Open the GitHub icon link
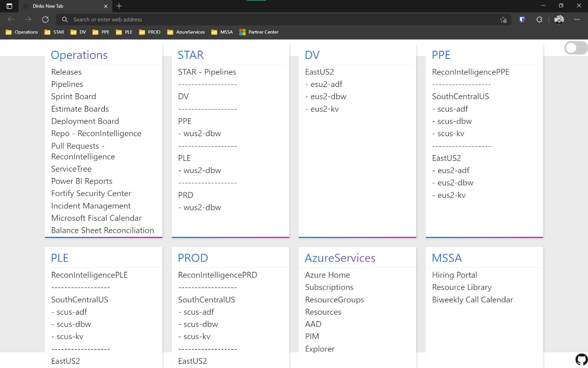Image resolution: width=588 pixels, height=368 pixels. coord(581,360)
